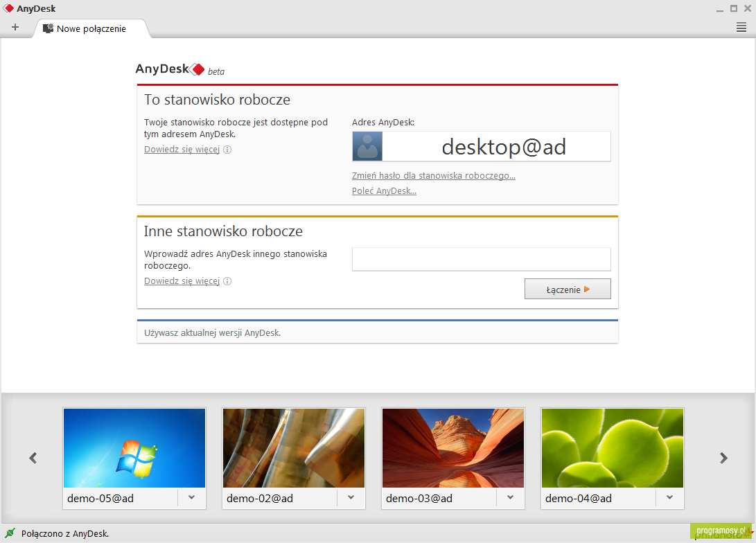Select the Nowe połączenie tab
This screenshot has width=756, height=543.
click(x=91, y=28)
